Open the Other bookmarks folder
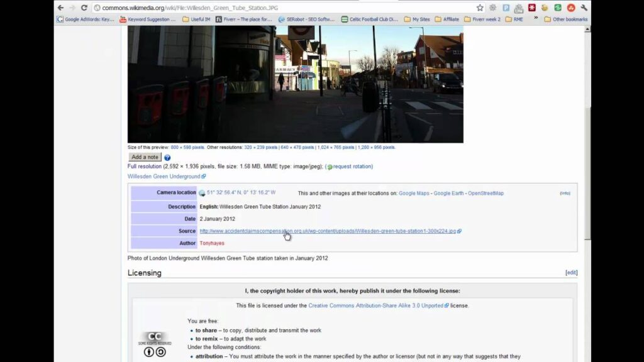 click(566, 19)
